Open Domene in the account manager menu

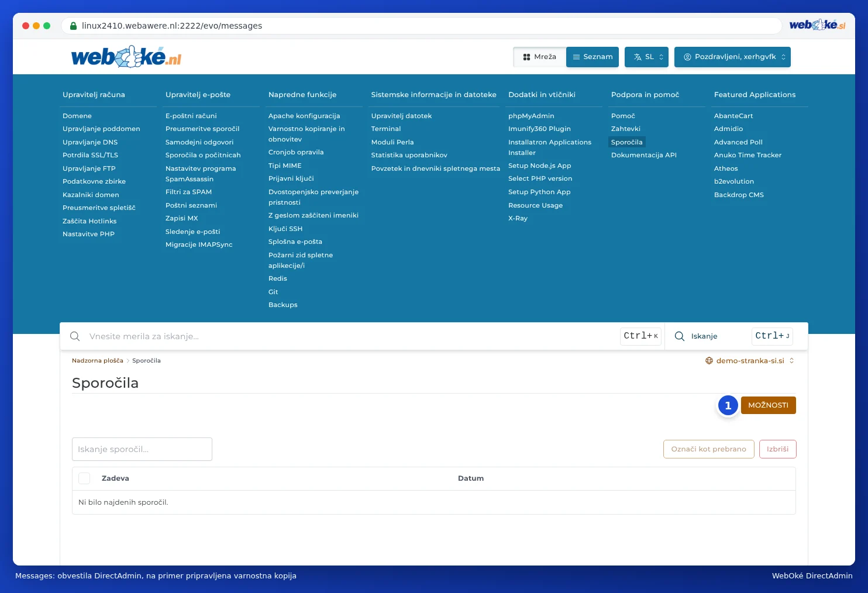77,116
